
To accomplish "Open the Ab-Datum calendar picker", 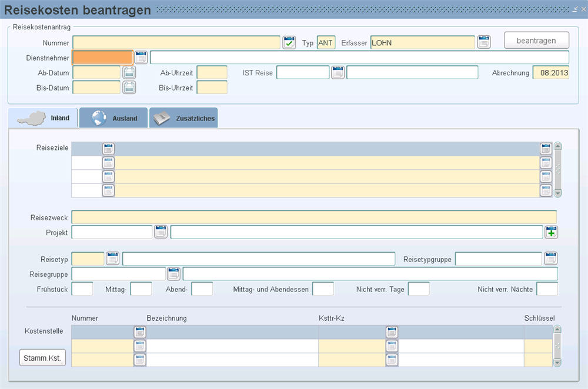I will (129, 73).
